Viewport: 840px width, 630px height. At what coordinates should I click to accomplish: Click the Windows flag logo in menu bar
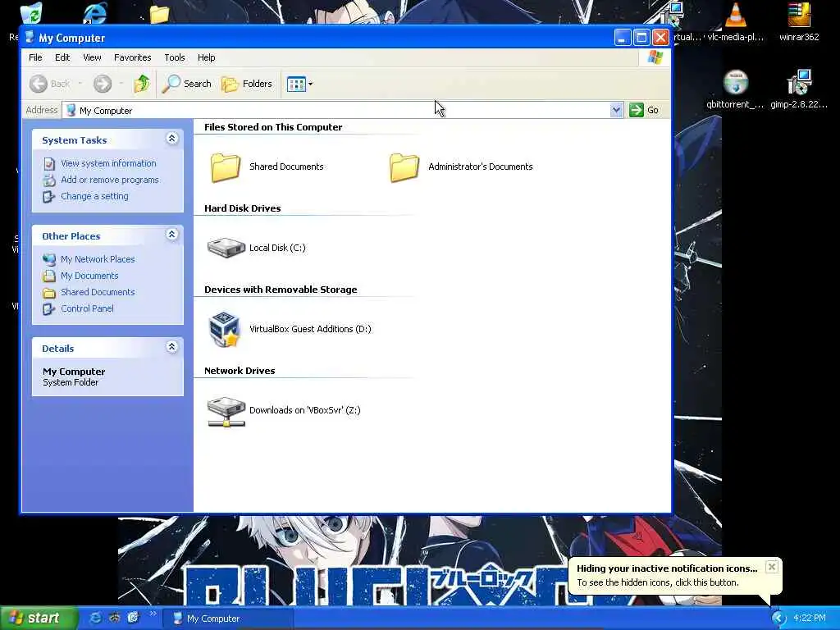coord(655,57)
